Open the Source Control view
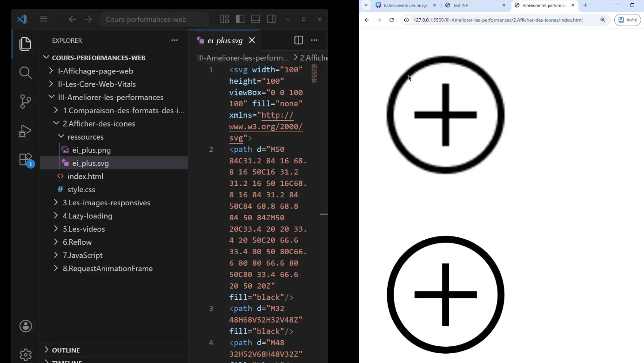The height and width of the screenshot is (363, 644). pos(26,101)
